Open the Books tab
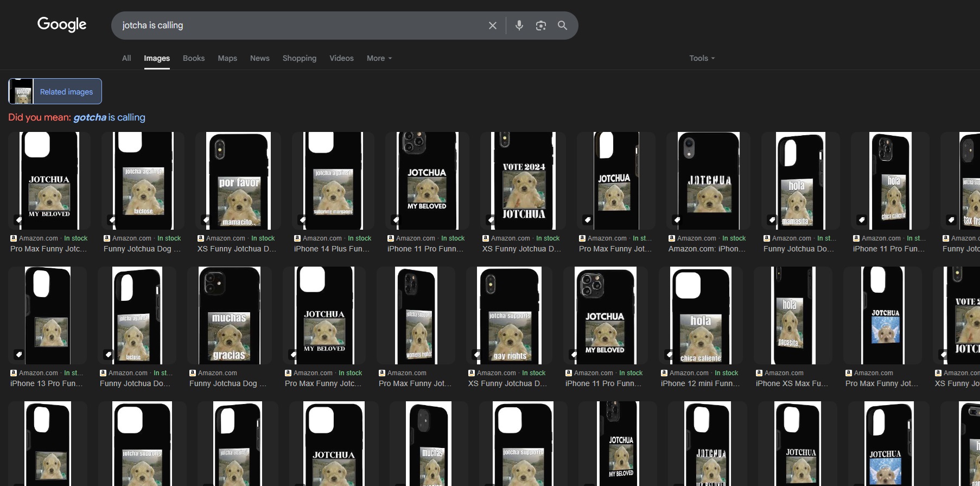The width and height of the screenshot is (980, 486). point(194,58)
